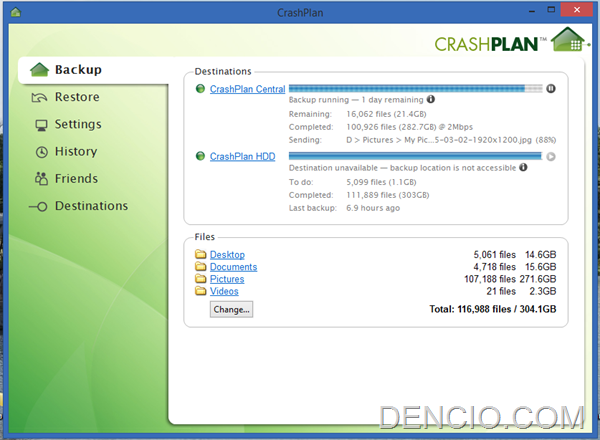Click '21 files 2.3GB' Videos size
Image resolution: width=600 pixels, height=440 pixels.
point(521,292)
